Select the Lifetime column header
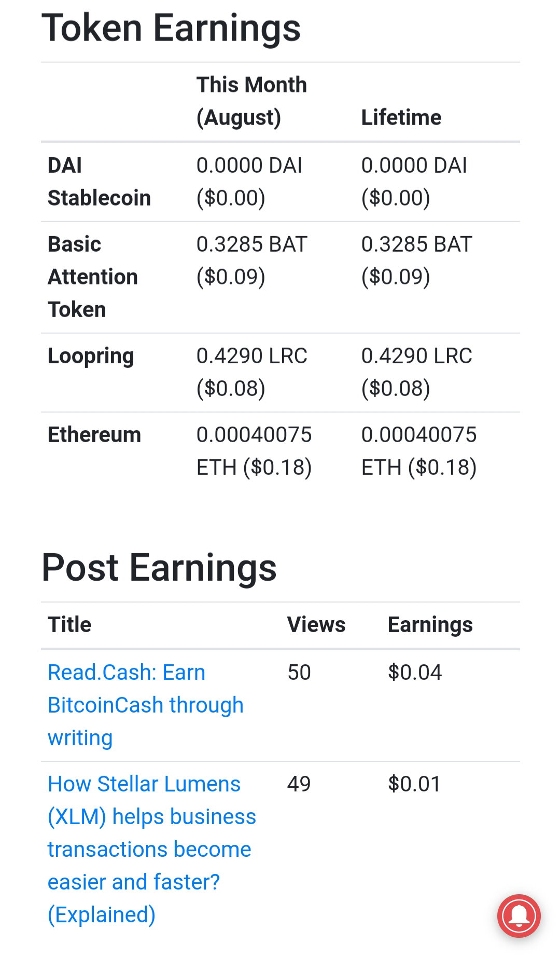The width and height of the screenshot is (560, 957). click(x=401, y=117)
